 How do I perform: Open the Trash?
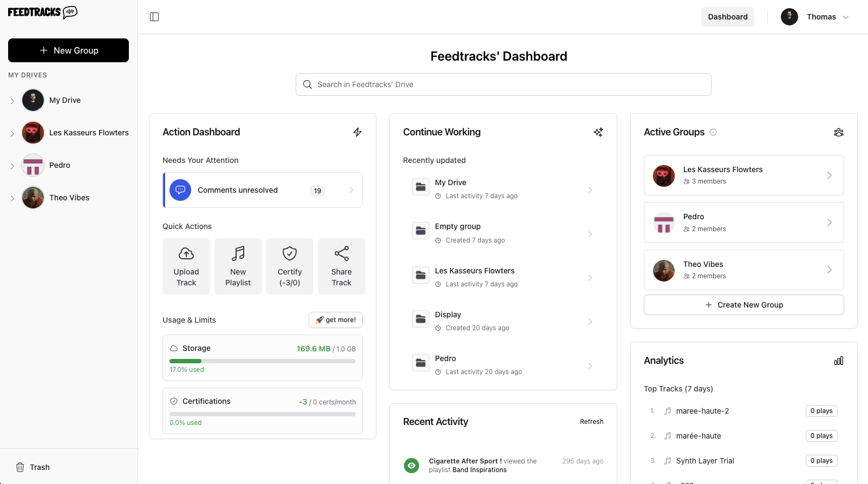(33, 467)
